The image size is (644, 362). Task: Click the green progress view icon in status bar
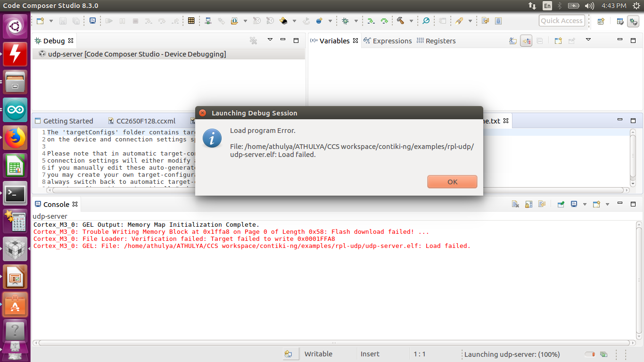[x=604, y=354]
